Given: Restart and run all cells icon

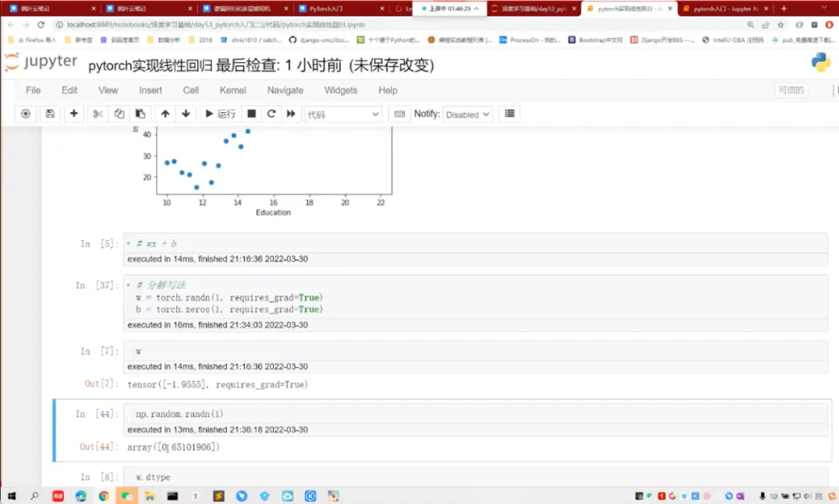Looking at the screenshot, I should point(291,114).
